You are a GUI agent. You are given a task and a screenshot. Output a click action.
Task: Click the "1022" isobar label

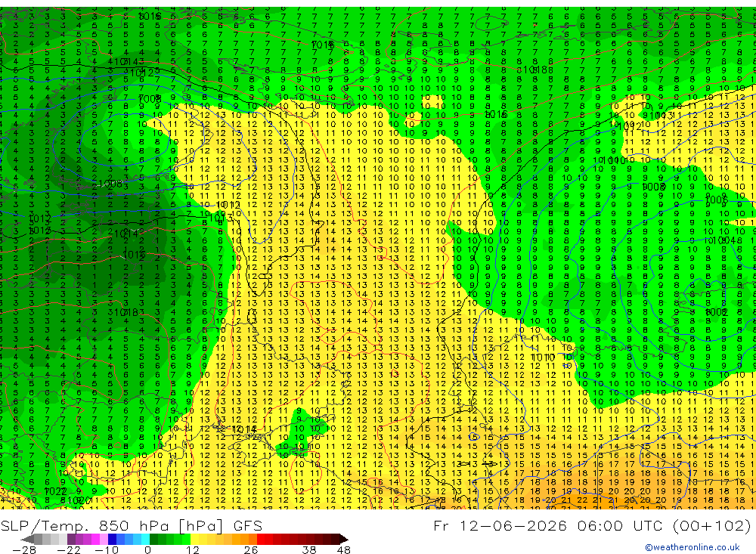[x=55, y=491]
